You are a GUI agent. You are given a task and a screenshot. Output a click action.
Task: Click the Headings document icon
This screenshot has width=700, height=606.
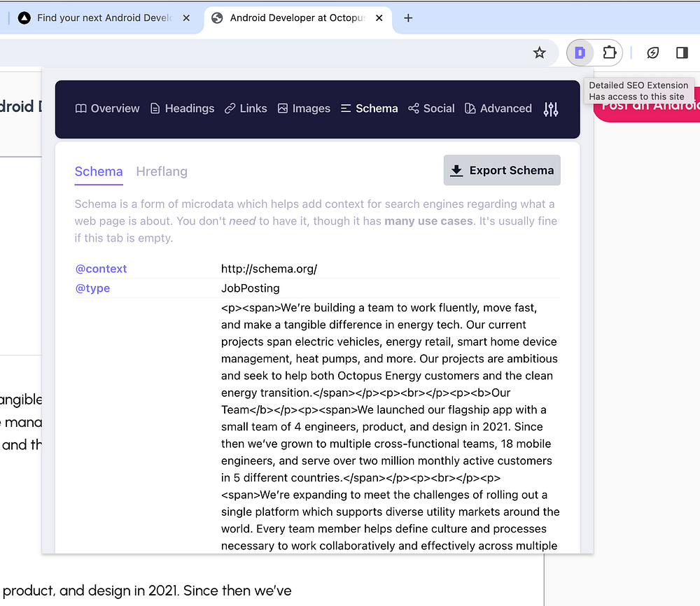[x=155, y=108]
